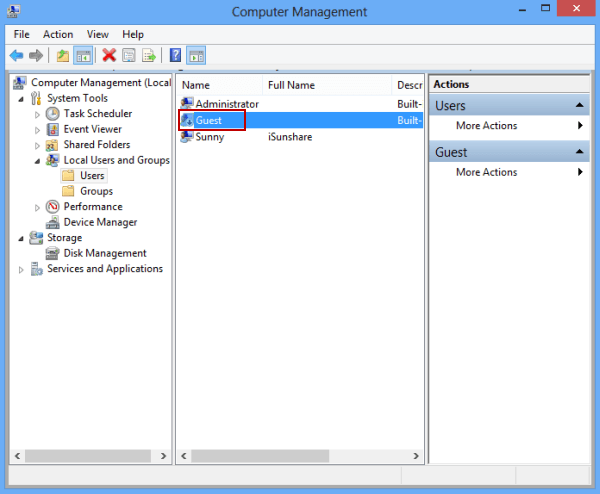Image resolution: width=600 pixels, height=494 pixels.
Task: Click the Export List toolbar icon
Action: click(149, 56)
